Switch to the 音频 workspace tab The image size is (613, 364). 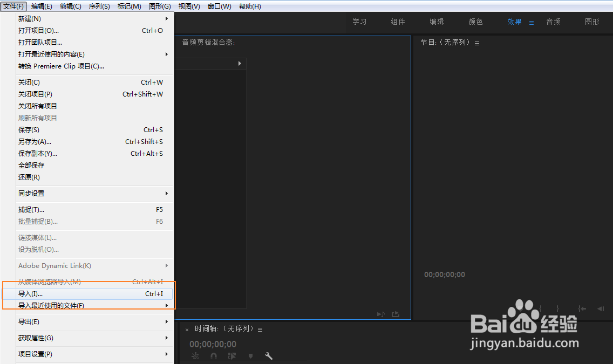point(553,22)
